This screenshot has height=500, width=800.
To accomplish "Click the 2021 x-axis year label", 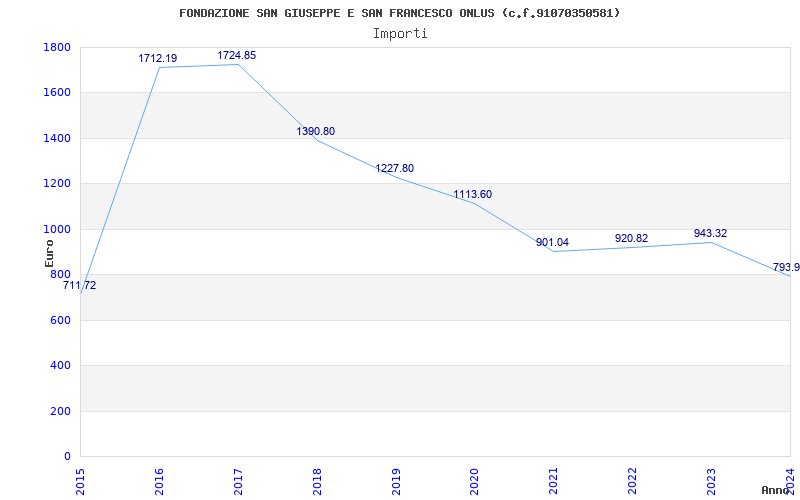I will click(554, 482).
